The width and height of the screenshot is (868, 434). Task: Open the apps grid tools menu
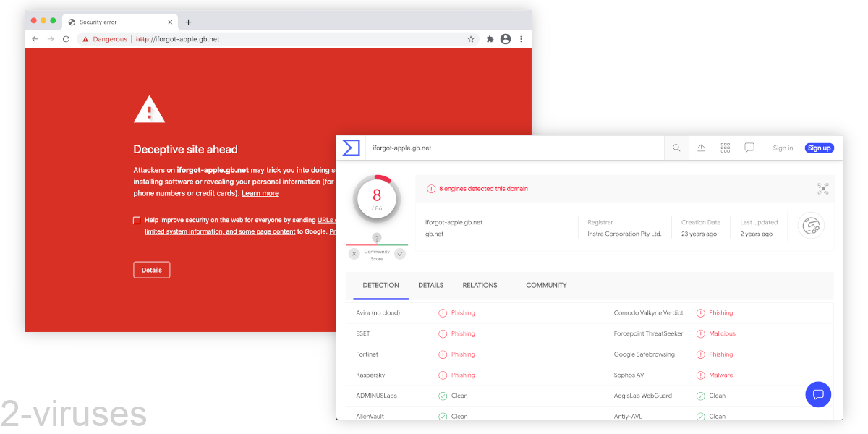click(x=725, y=148)
